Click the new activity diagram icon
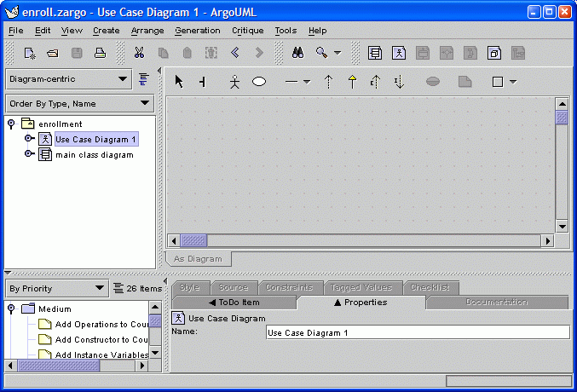The width and height of the screenshot is (577, 392). (x=447, y=54)
